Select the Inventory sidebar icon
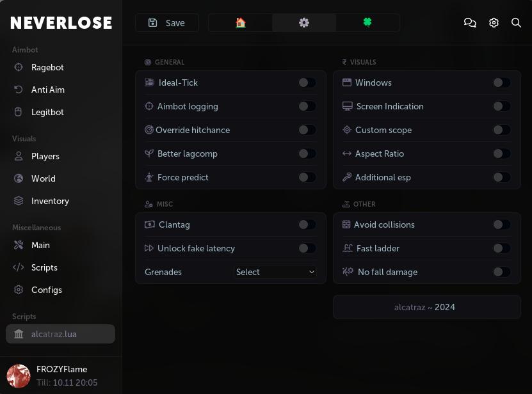Image resolution: width=532 pixels, height=394 pixels. click(x=19, y=201)
